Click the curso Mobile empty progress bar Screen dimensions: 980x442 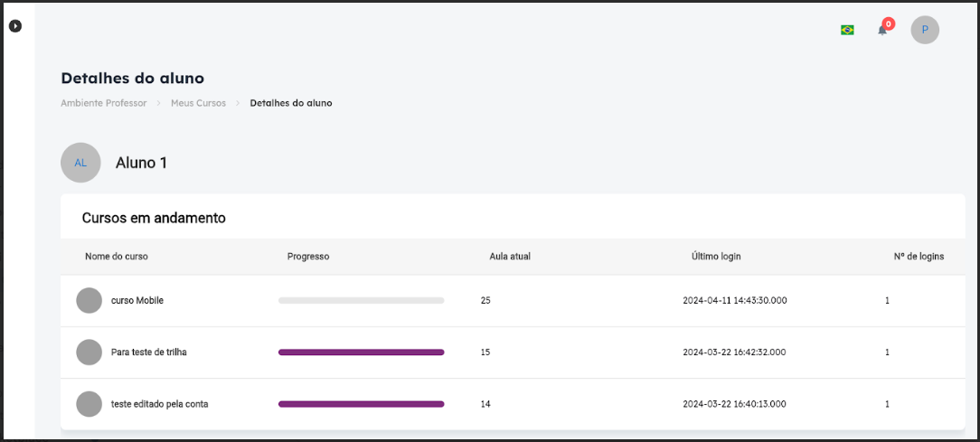[x=362, y=301]
